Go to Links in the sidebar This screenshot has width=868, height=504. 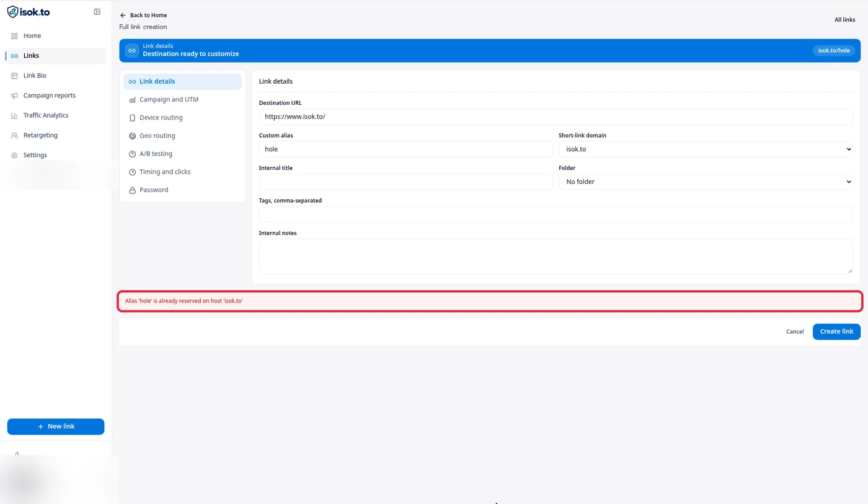point(56,56)
